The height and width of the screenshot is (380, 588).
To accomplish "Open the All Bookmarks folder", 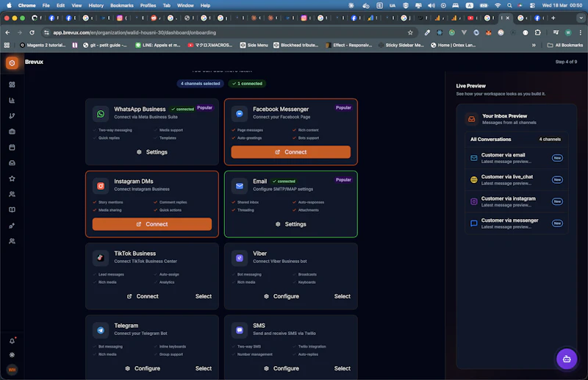I will pyautogui.click(x=565, y=45).
